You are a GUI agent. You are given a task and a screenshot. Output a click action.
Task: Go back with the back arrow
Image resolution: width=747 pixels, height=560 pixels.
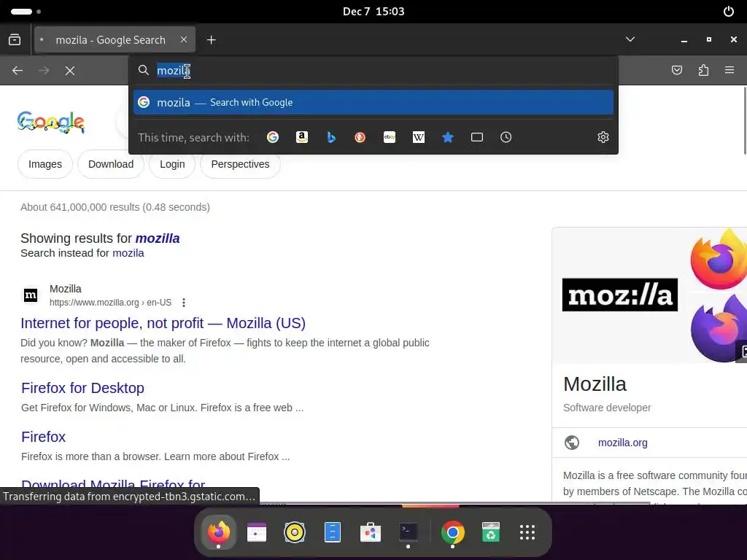(x=18, y=71)
